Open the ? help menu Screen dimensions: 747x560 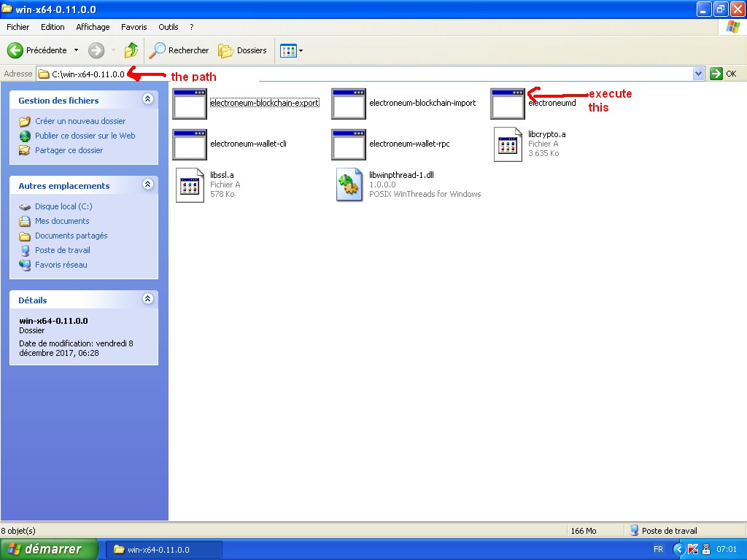(x=192, y=27)
